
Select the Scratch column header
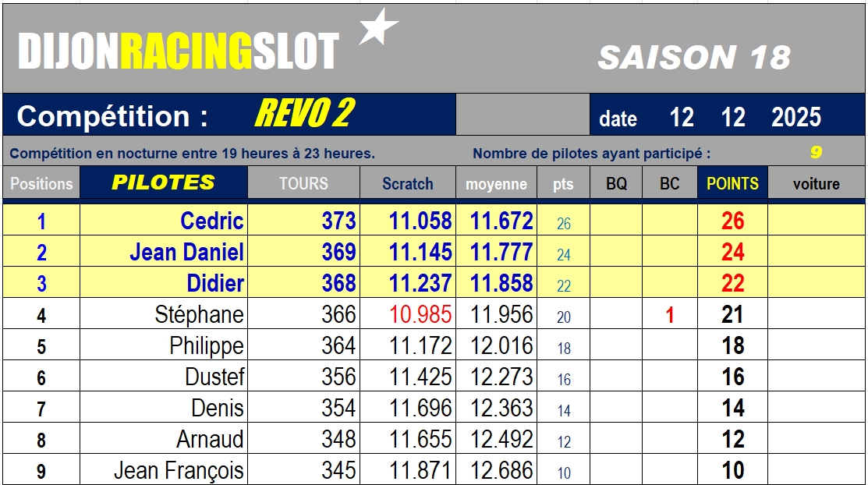click(x=407, y=184)
